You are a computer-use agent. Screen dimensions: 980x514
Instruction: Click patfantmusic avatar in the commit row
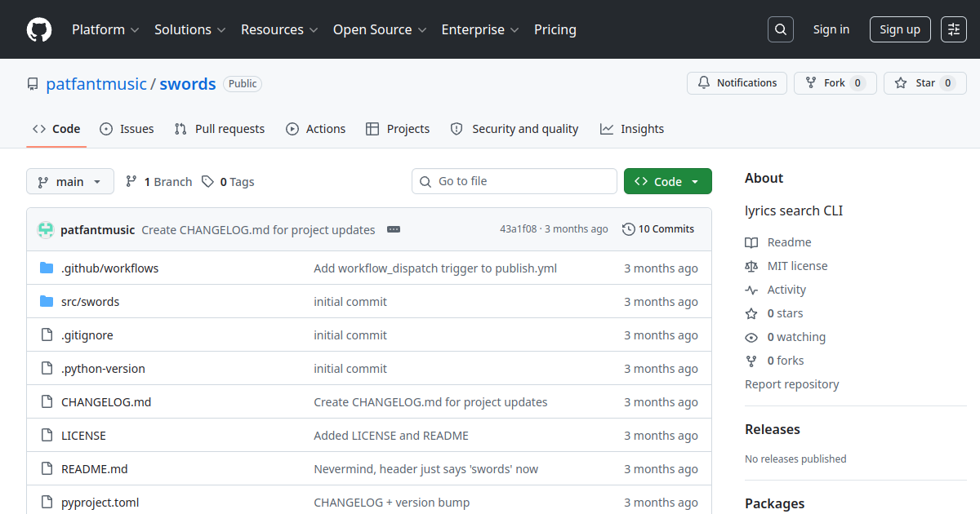point(46,229)
